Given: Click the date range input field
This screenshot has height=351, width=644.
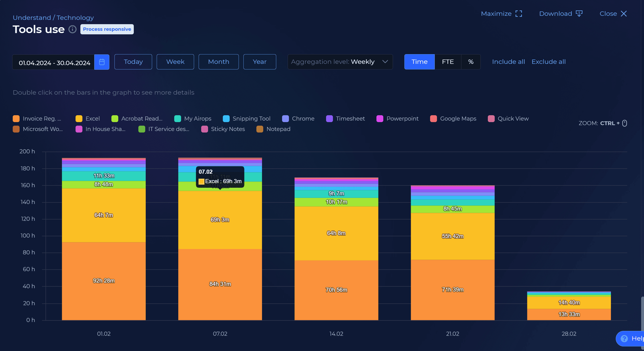Looking at the screenshot, I should 54,62.
